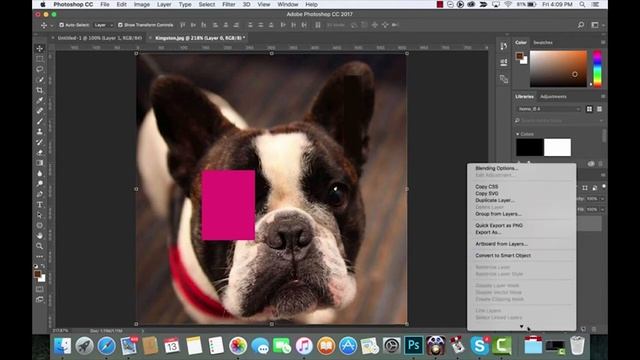
Task: Select the History Brush tool
Action: click(x=40, y=142)
